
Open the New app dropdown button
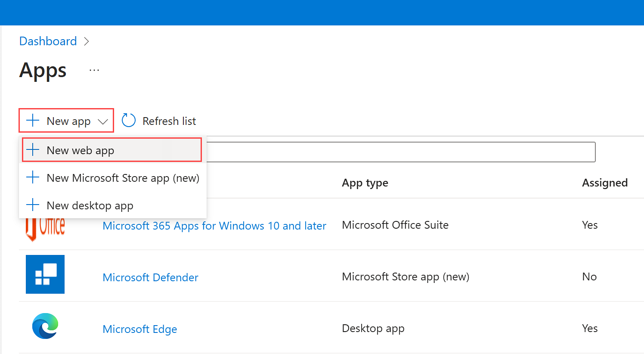[66, 121]
